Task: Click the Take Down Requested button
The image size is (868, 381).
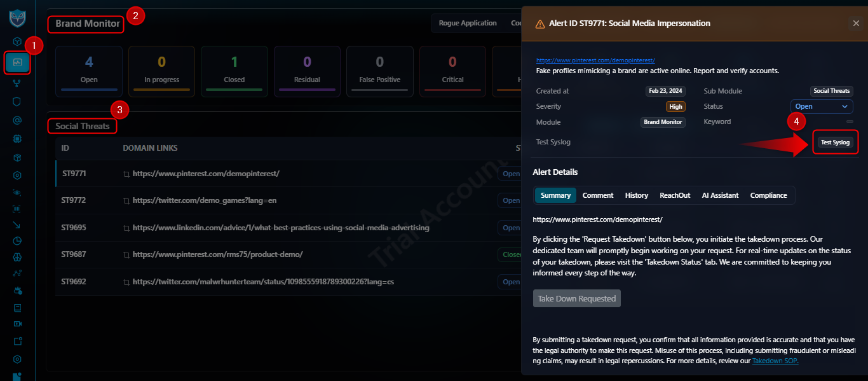Action: [x=577, y=298]
